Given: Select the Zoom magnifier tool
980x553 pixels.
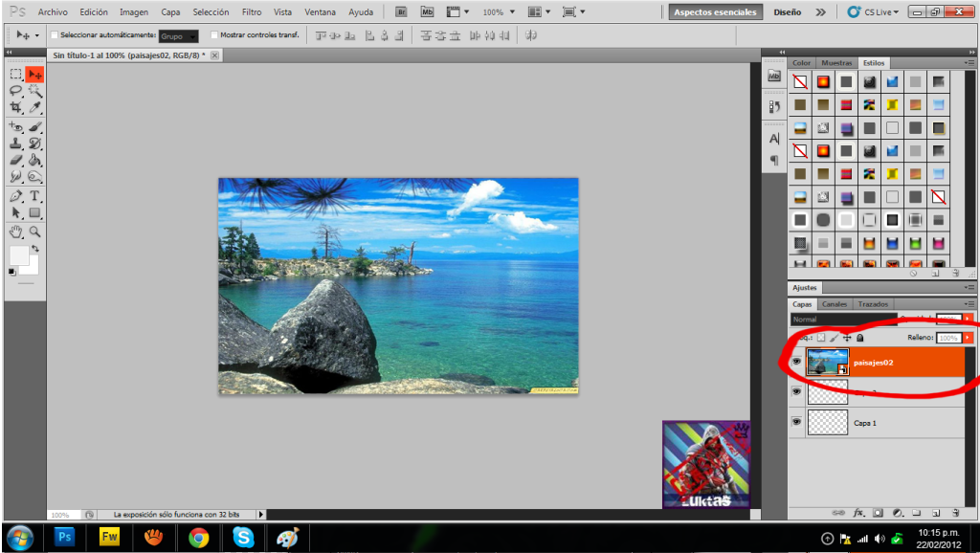Looking at the screenshot, I should click(x=35, y=232).
